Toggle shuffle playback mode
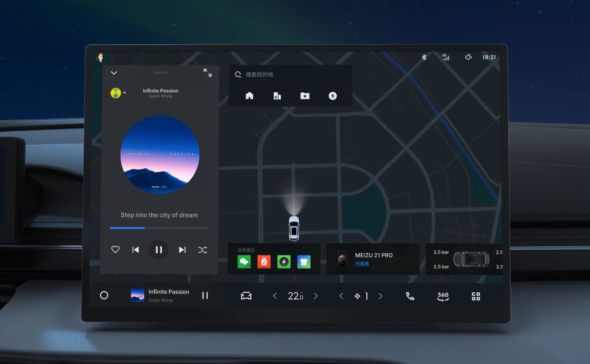Viewport: 590px width, 364px height. [x=202, y=250]
